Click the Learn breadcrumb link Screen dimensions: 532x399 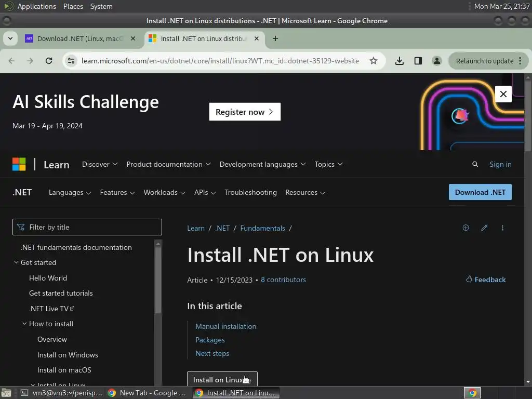[196, 228]
